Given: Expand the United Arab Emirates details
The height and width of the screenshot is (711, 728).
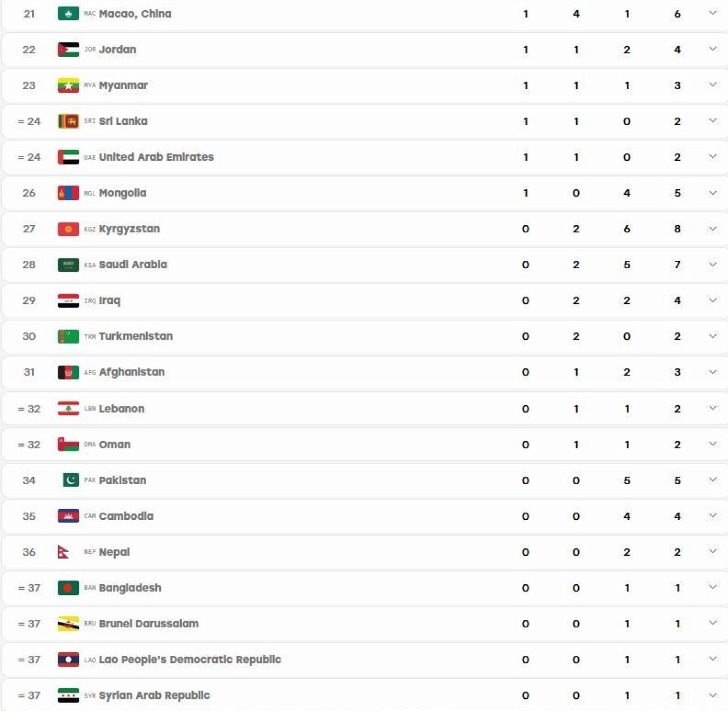Looking at the screenshot, I should click(x=713, y=157).
